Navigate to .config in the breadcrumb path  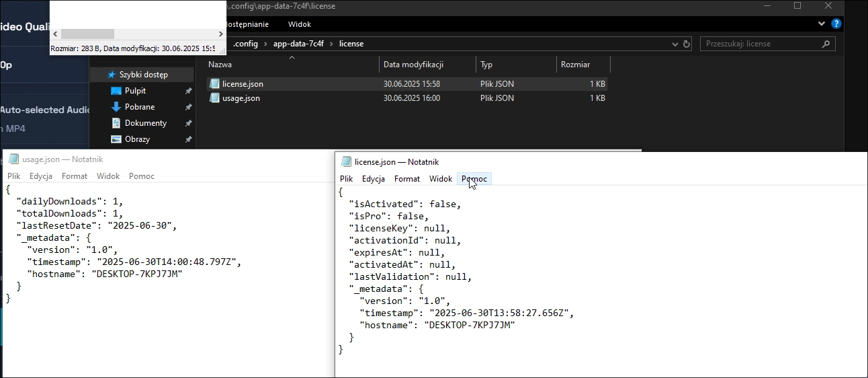(x=247, y=44)
